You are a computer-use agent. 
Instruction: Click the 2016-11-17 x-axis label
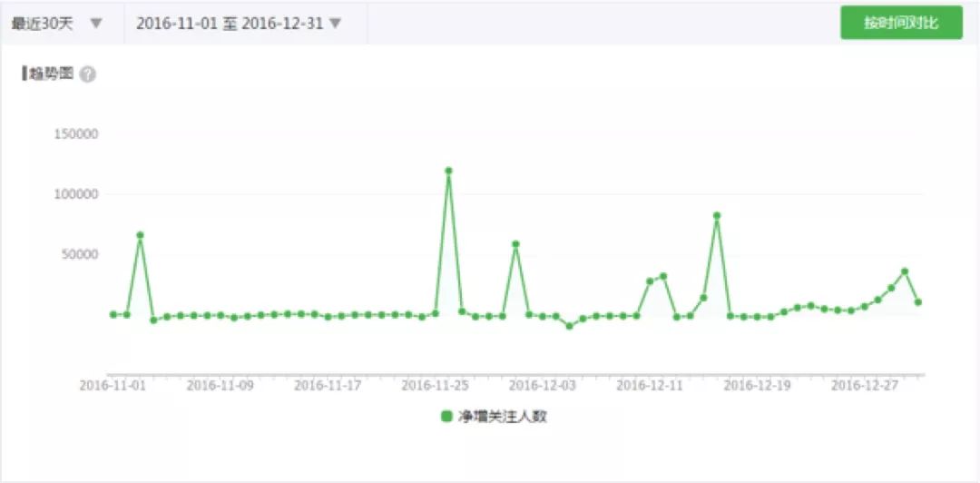tap(328, 385)
